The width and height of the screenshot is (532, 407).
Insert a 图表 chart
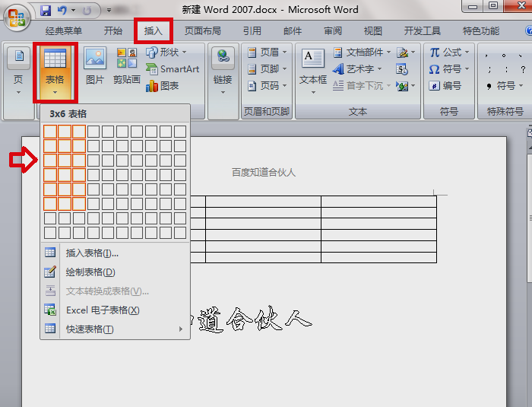[x=162, y=86]
